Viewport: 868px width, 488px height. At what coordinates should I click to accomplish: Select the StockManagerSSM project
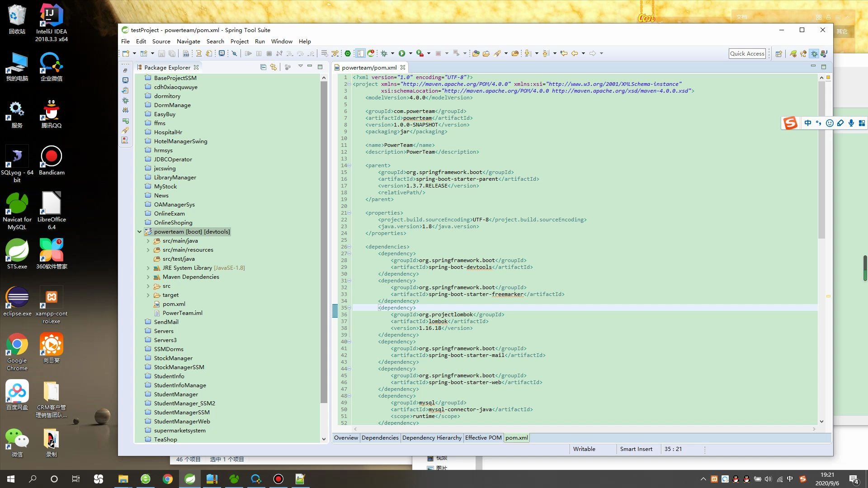tap(179, 367)
